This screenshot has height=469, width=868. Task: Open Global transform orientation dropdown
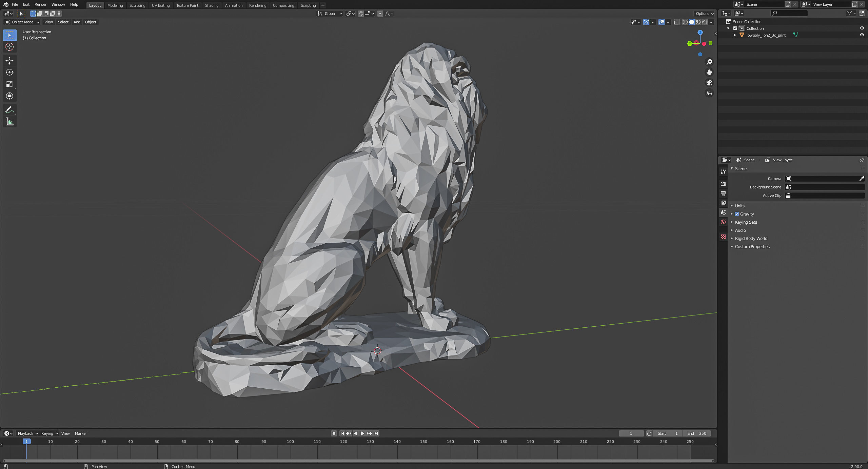[330, 14]
